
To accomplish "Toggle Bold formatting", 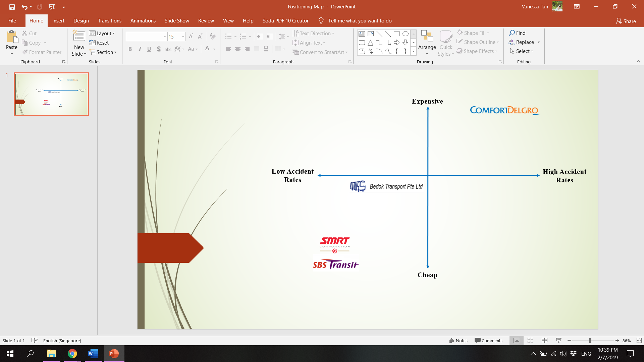I will [130, 49].
